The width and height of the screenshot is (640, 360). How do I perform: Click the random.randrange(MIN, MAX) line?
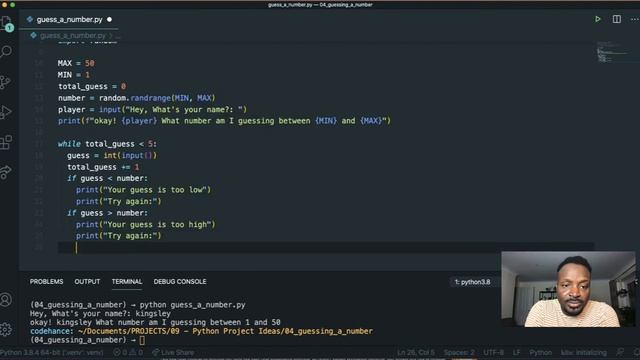coord(136,98)
